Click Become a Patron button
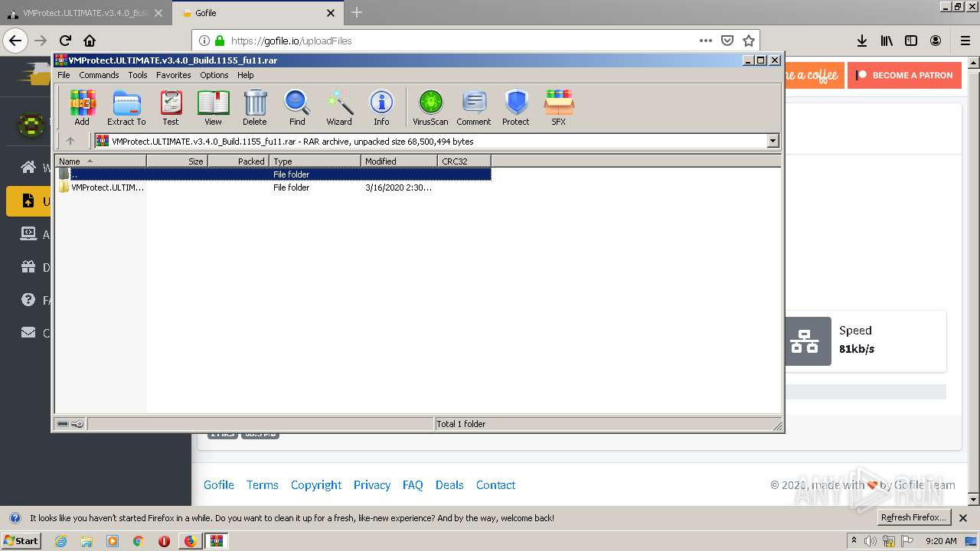Image resolution: width=980 pixels, height=551 pixels. click(904, 75)
